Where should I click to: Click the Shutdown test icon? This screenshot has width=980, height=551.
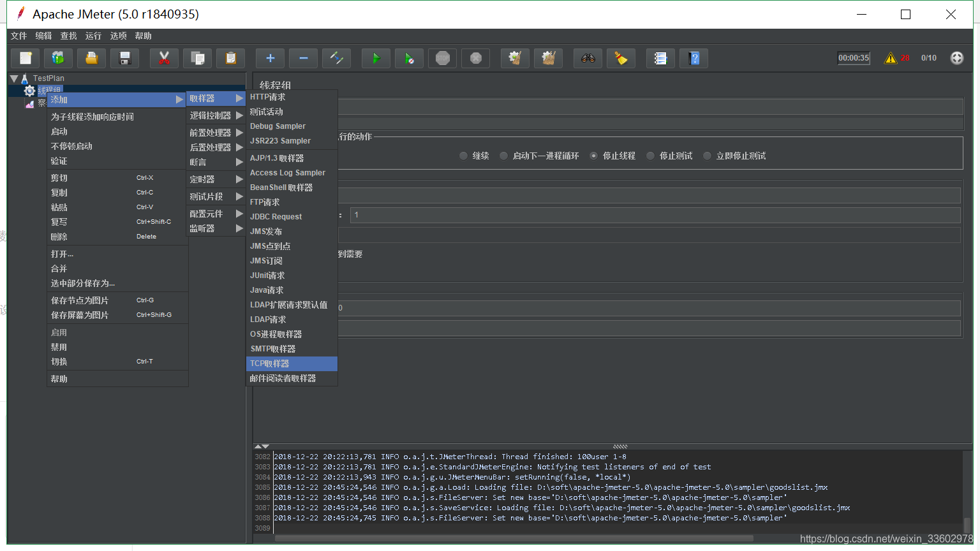coord(476,58)
